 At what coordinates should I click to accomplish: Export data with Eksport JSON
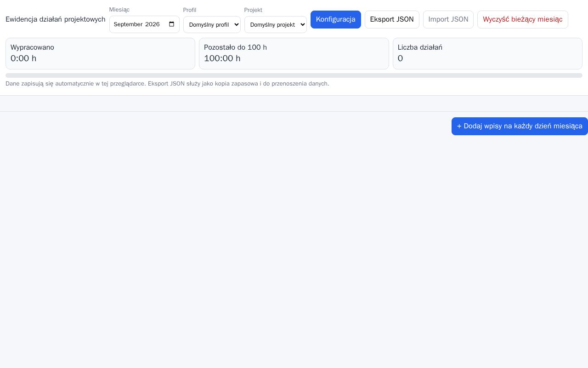pos(392,19)
